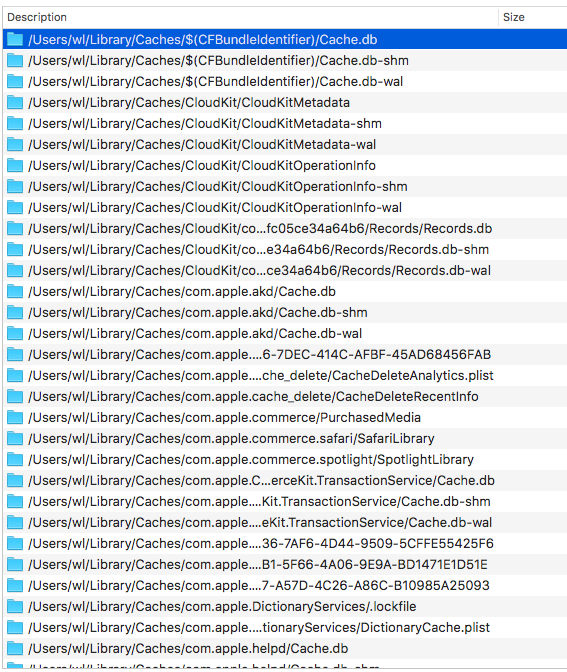
Task: Select the ce34a64b6/Records/Records.db-wal path
Action: pos(260,271)
